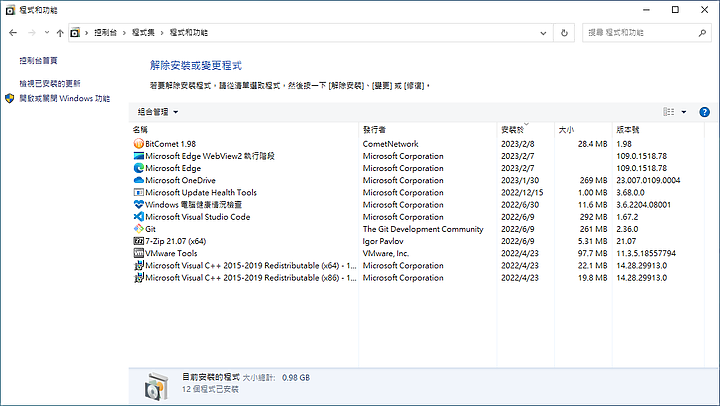Click the shield icon beside Windows features link

tap(10, 98)
